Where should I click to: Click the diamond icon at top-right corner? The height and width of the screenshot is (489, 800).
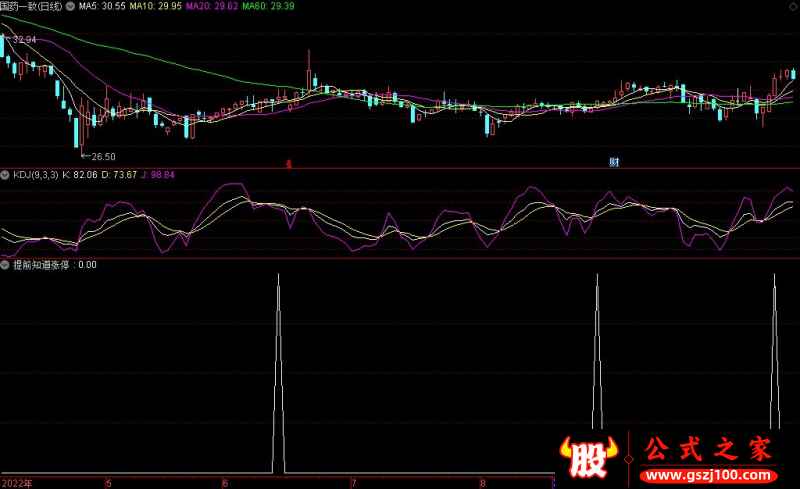[x=793, y=6]
